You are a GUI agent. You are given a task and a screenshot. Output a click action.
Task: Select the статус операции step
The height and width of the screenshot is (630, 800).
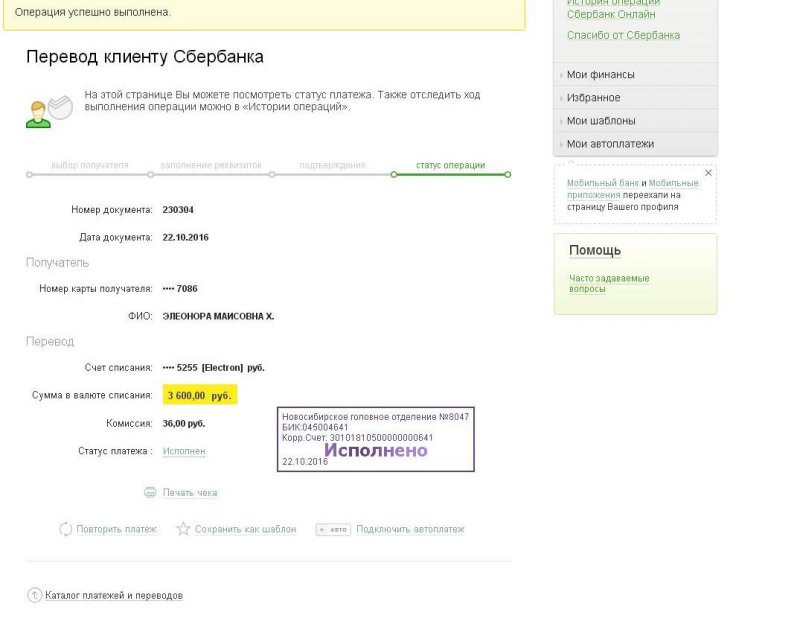451,165
